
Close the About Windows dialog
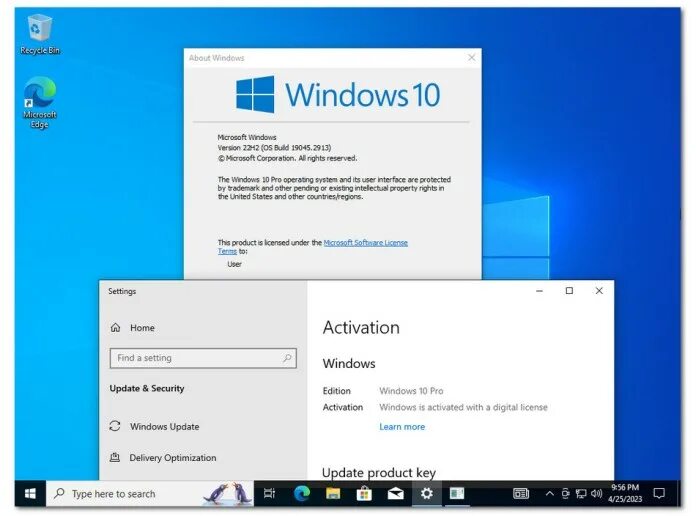click(x=471, y=58)
